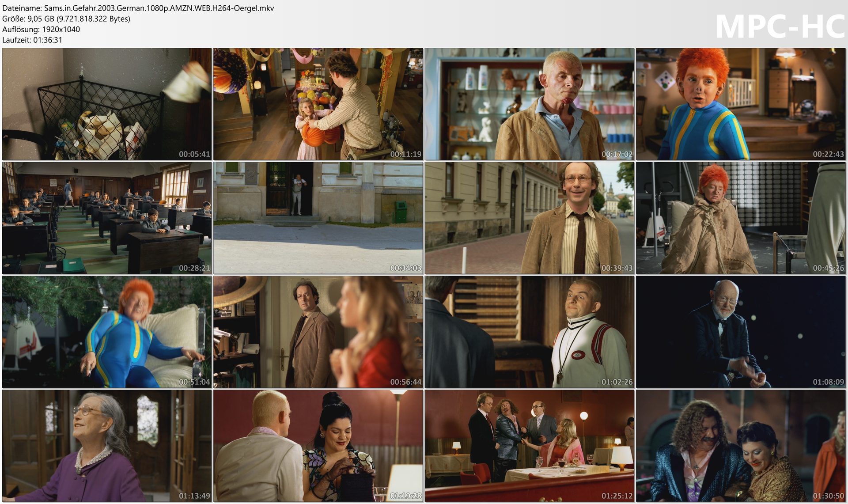848x504 pixels.
Task: Click the Dateiname filename text line
Action: point(138,8)
